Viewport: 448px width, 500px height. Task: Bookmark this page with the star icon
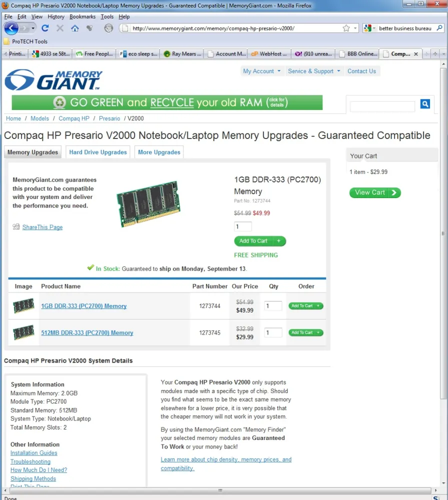[346, 28]
